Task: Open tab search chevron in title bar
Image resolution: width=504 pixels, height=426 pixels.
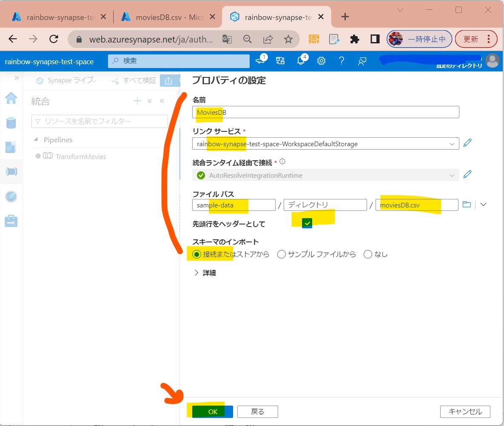Action: 400,10
